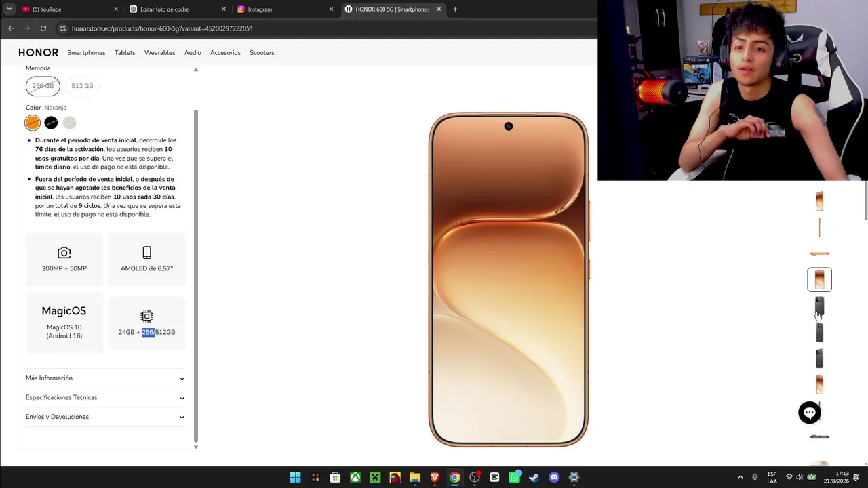Open WhatsApp from the taskbar

click(x=515, y=477)
